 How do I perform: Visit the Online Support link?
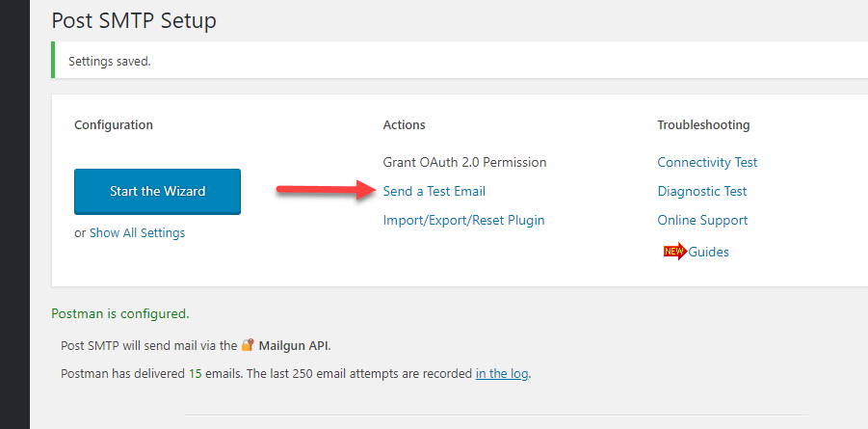702,220
